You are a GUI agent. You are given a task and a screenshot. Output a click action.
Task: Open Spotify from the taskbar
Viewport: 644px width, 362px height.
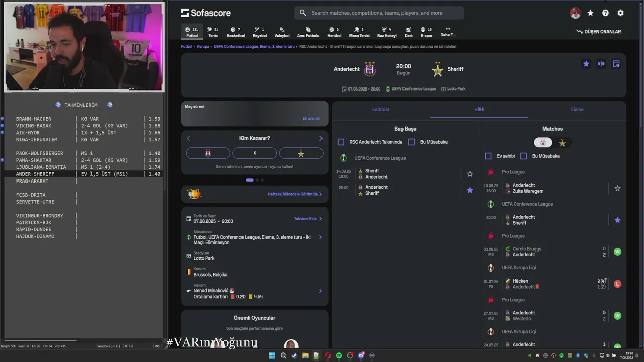[339, 356]
